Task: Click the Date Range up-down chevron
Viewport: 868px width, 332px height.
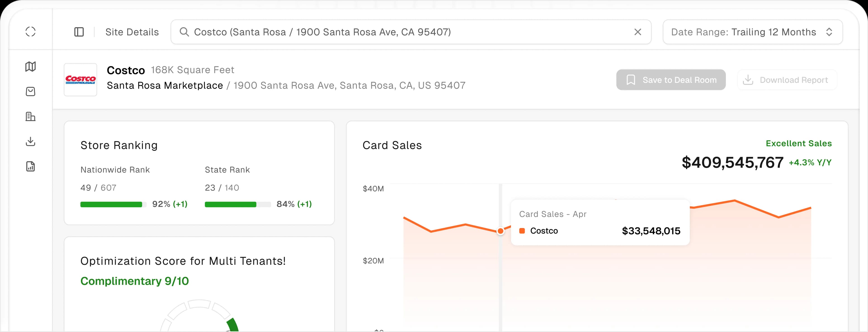Action: (x=829, y=32)
